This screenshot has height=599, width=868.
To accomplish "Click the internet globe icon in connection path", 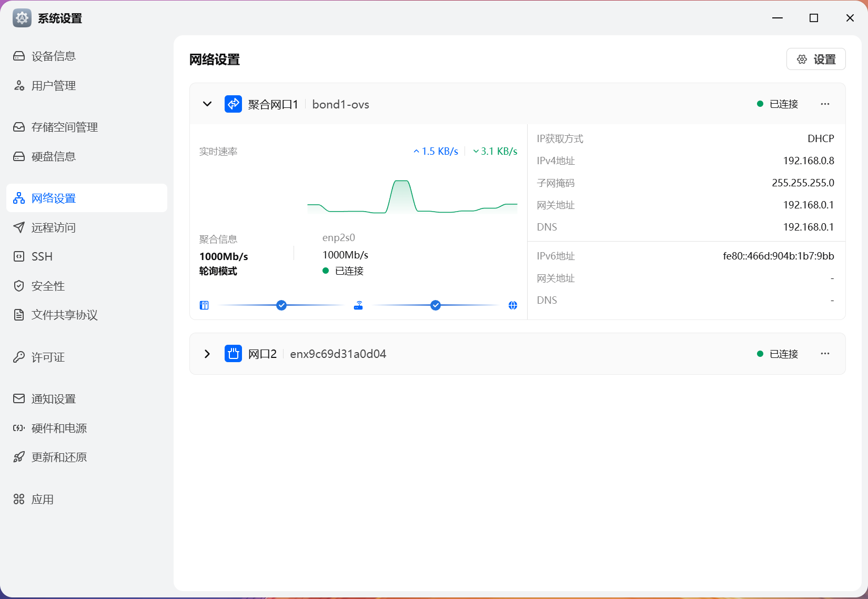I will click(513, 305).
